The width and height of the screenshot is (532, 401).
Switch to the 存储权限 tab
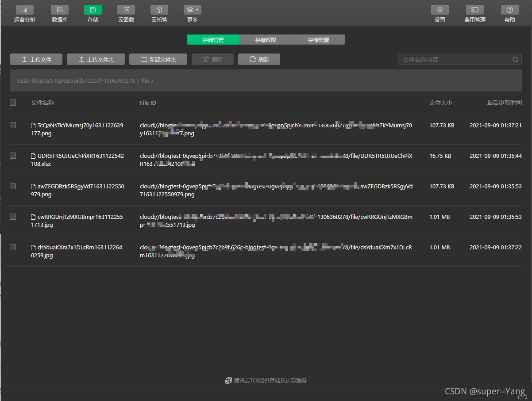click(x=266, y=40)
